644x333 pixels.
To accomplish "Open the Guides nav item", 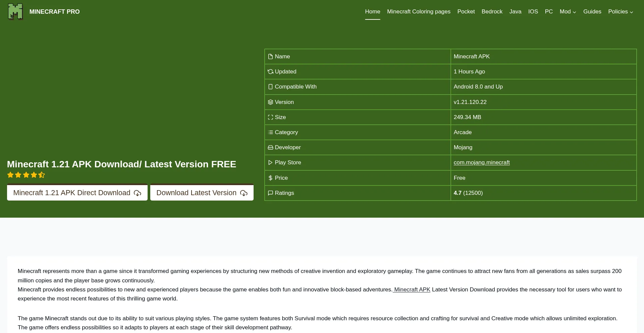I will (x=592, y=12).
